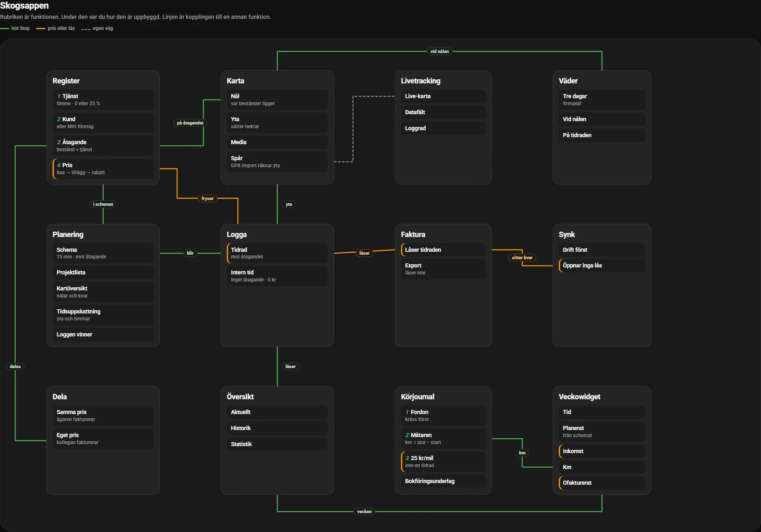Screen dimensions: 761x532
Task: Click Projektlista in Planering
Action: [x=103, y=272]
